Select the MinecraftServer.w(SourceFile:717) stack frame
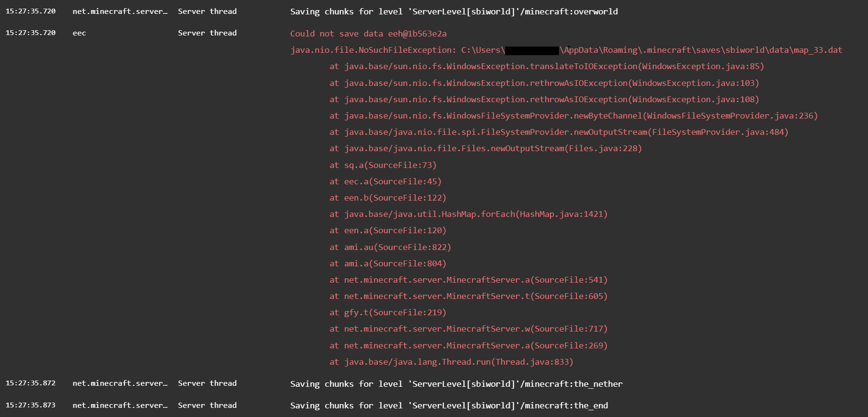The height and width of the screenshot is (417, 868). [468, 329]
